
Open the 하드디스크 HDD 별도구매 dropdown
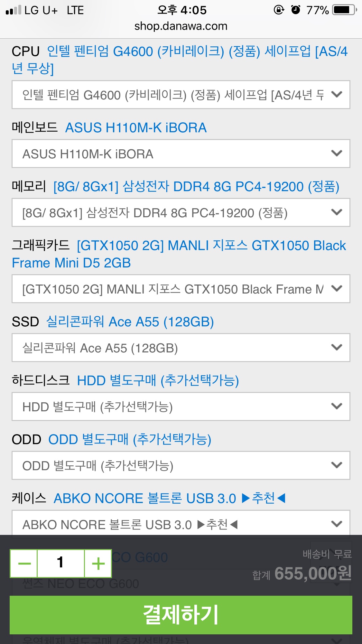tap(181, 406)
